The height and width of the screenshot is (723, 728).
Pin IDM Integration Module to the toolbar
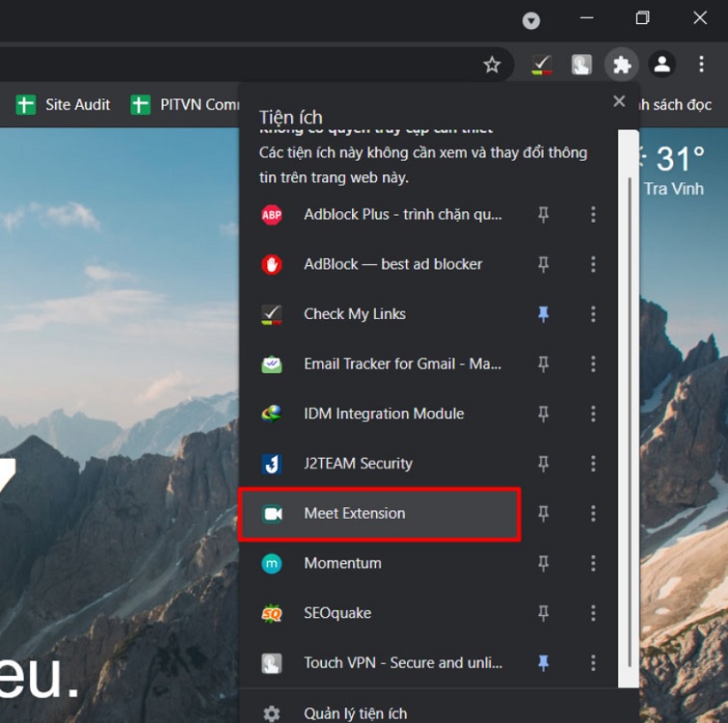pos(543,414)
